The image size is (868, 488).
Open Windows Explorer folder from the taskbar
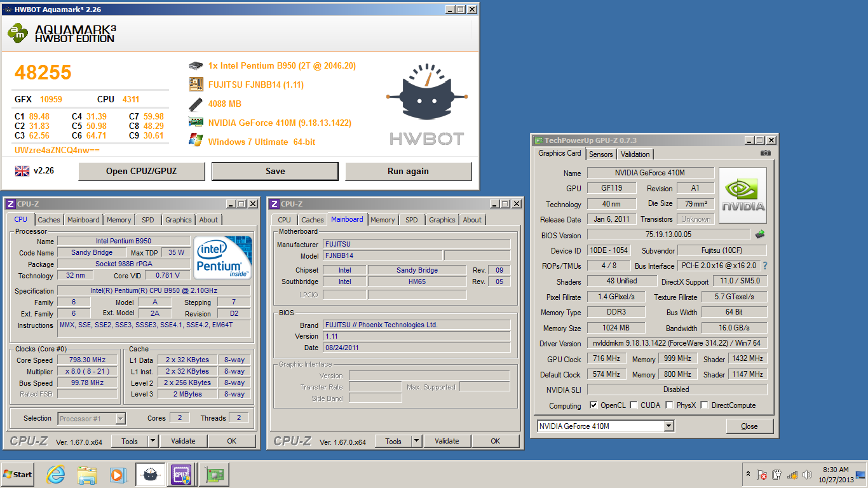coord(87,475)
